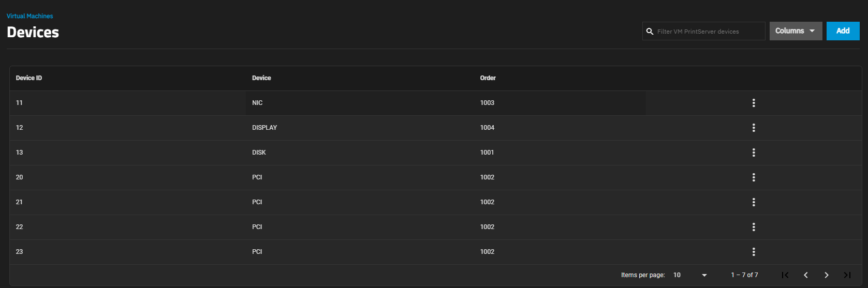Go to the first page of devices
The width and height of the screenshot is (868, 288).
pyautogui.click(x=785, y=275)
